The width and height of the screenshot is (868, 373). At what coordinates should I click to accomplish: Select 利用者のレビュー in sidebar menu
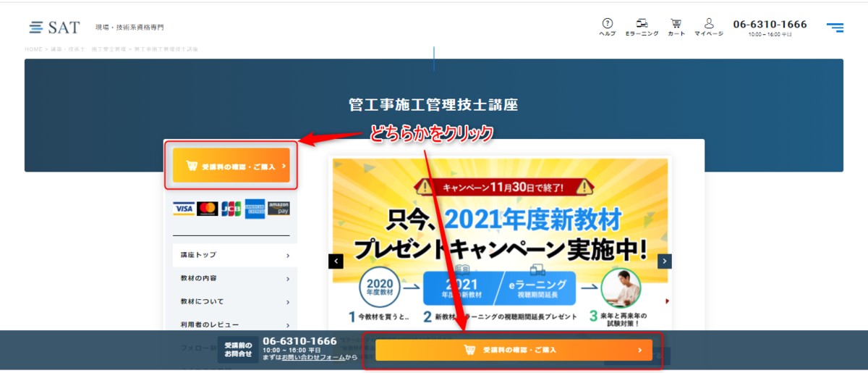(x=235, y=324)
